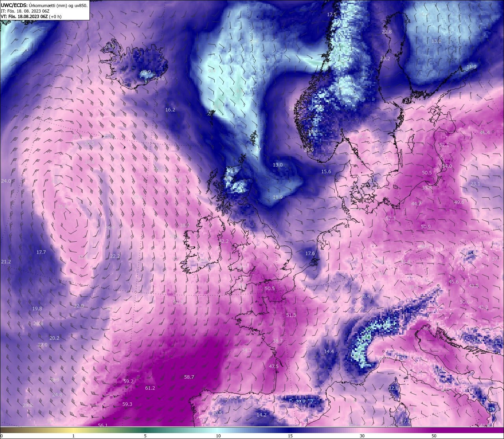Image resolution: width=504 pixels, height=439 pixels.
Task: Click the 50.9 value on the map
Action: tap(426, 227)
